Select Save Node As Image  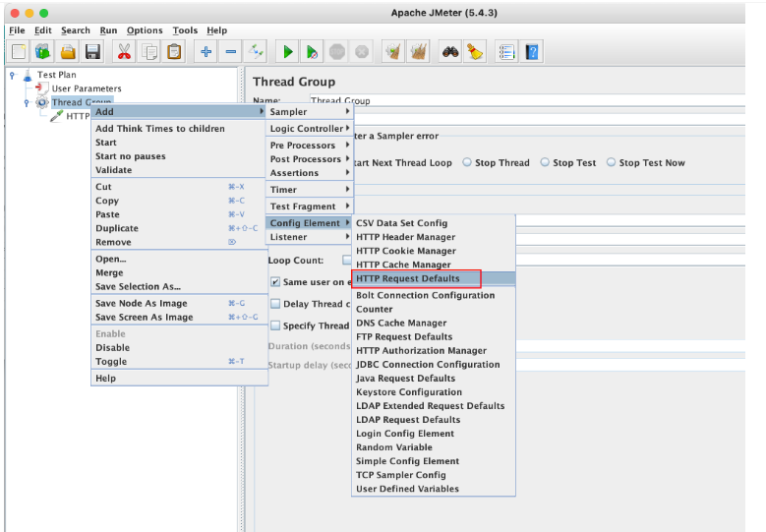[x=178, y=304]
